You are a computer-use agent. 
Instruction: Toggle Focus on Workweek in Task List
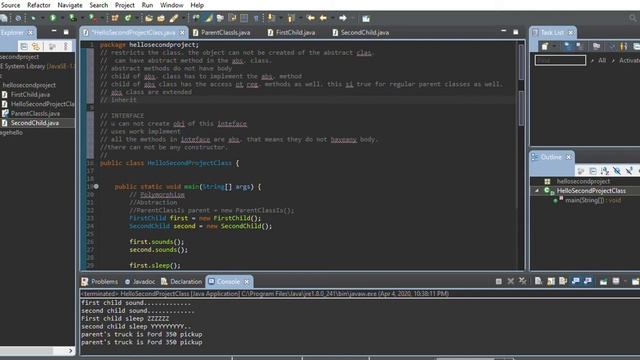point(596,47)
